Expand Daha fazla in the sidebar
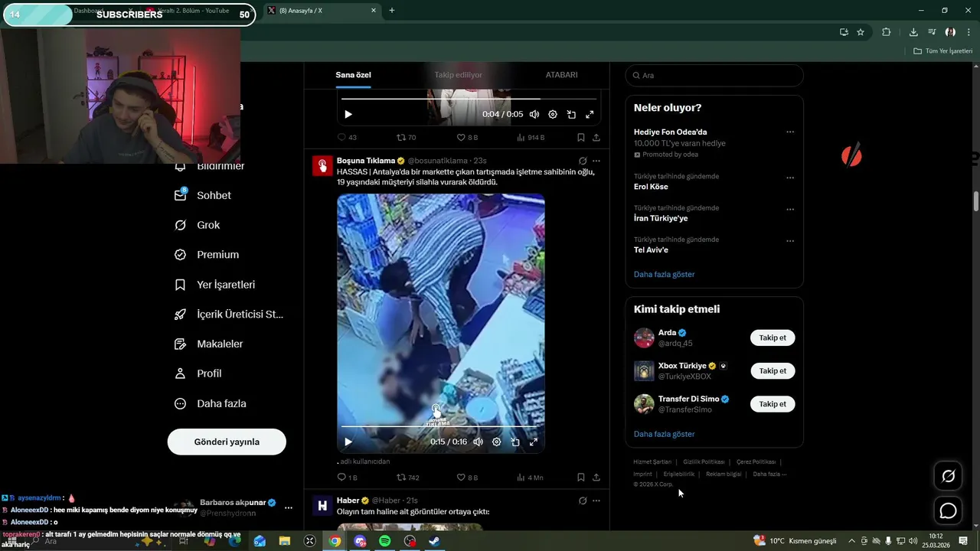 pyautogui.click(x=211, y=403)
